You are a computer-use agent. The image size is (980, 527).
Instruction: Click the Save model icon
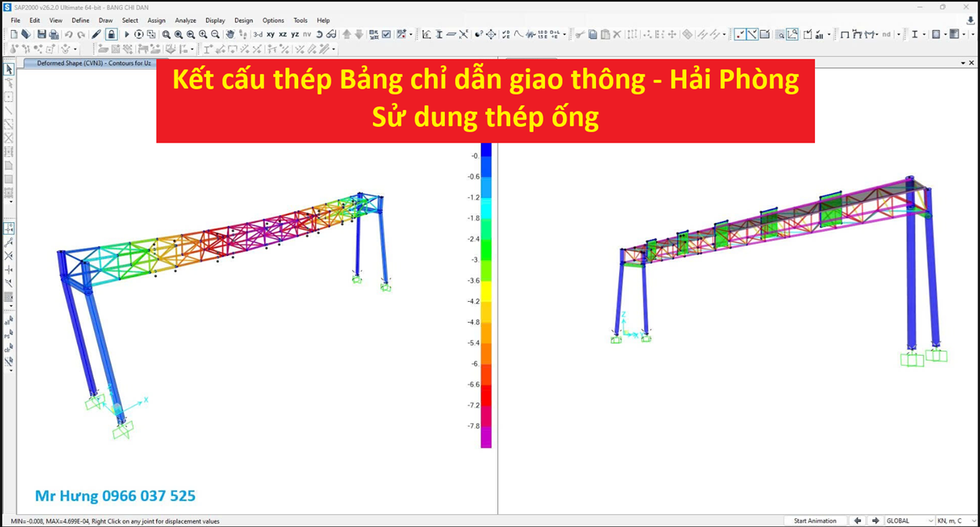(x=42, y=34)
